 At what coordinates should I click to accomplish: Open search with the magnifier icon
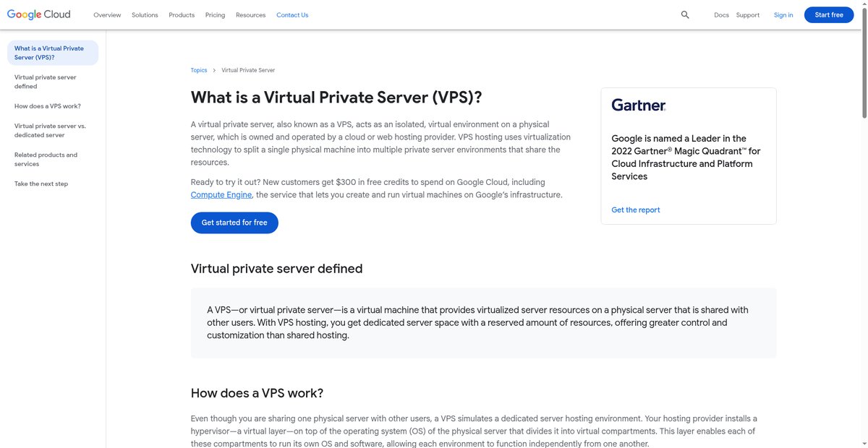[x=685, y=14]
